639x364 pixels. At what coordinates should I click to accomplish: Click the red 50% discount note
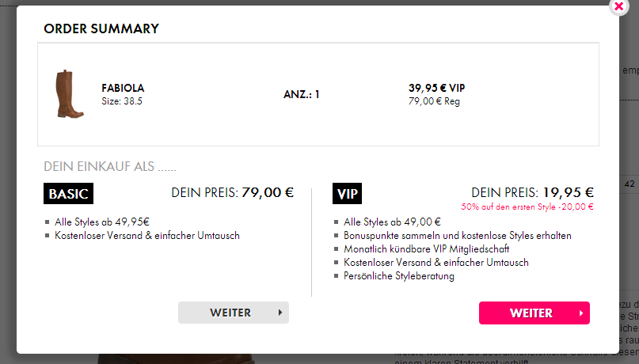526,206
